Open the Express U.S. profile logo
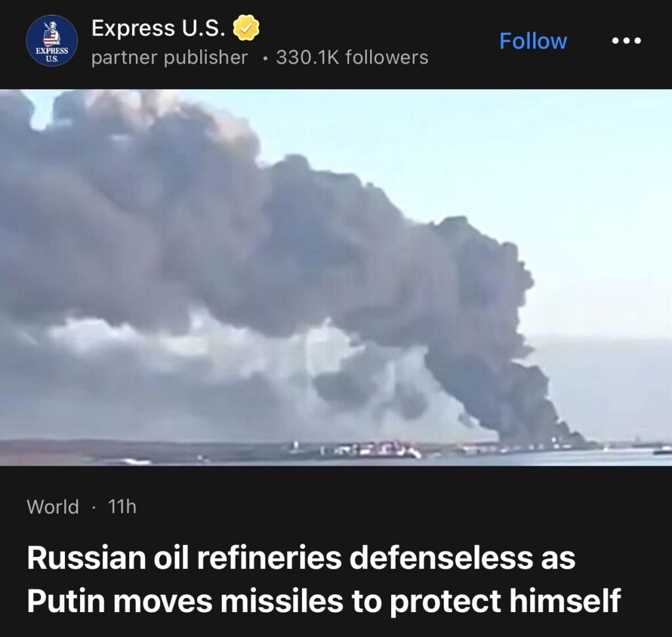The width and height of the screenshot is (672, 637). (x=52, y=41)
